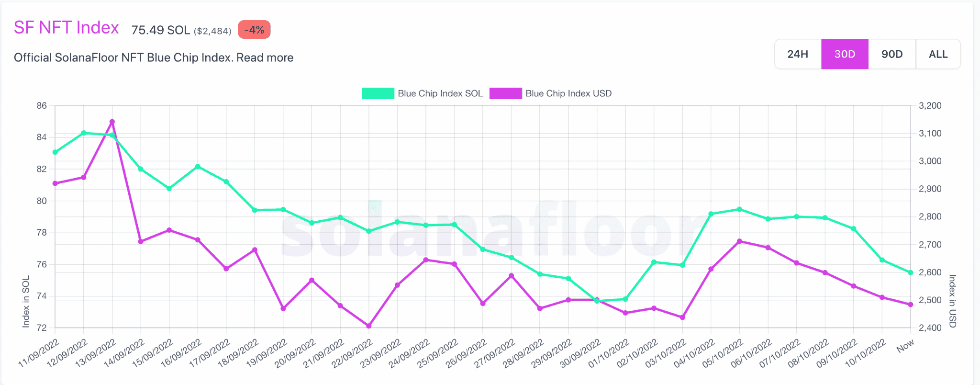Click the -4% change badge
This screenshot has height=385, width=980.
click(254, 30)
